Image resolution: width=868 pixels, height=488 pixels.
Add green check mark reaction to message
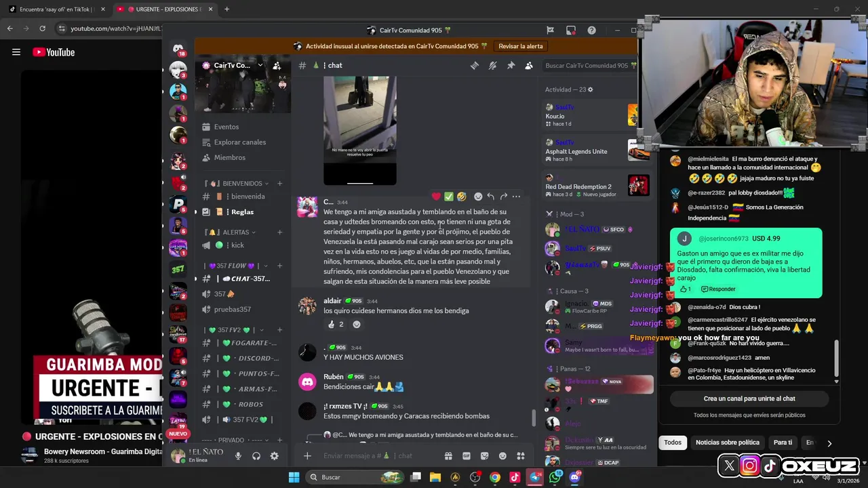(x=449, y=197)
